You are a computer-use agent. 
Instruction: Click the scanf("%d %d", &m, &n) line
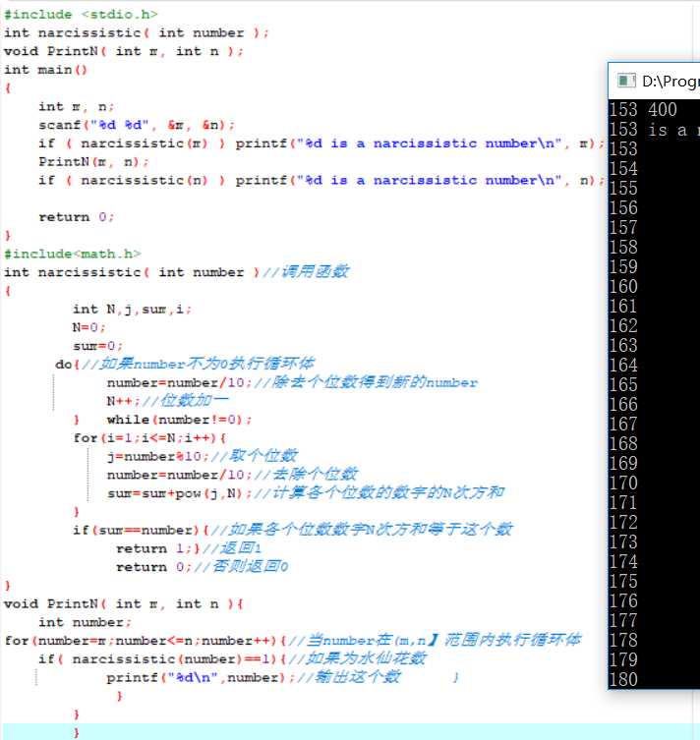(137, 125)
